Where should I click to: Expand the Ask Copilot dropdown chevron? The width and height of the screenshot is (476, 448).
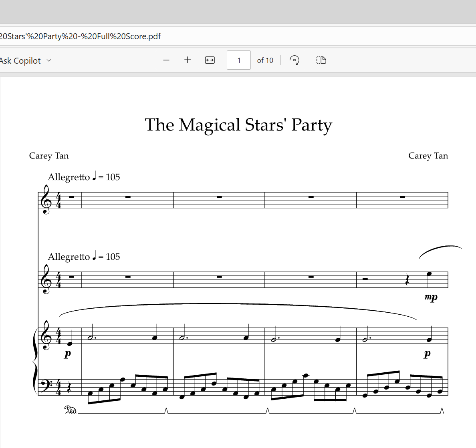[x=49, y=60]
